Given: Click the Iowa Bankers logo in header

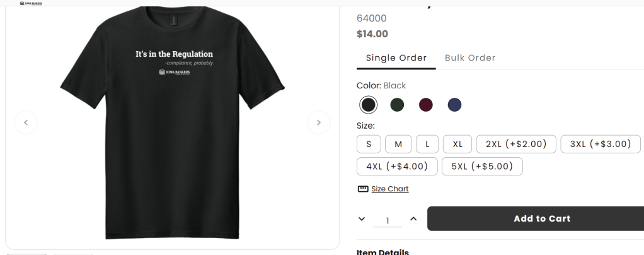Looking at the screenshot, I should pos(32,3).
